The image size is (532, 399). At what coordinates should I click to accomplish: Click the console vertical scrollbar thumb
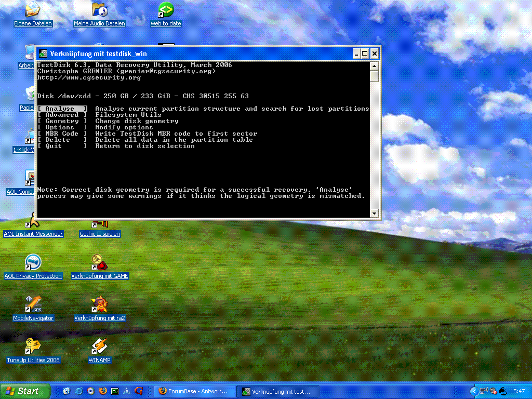coord(374,76)
